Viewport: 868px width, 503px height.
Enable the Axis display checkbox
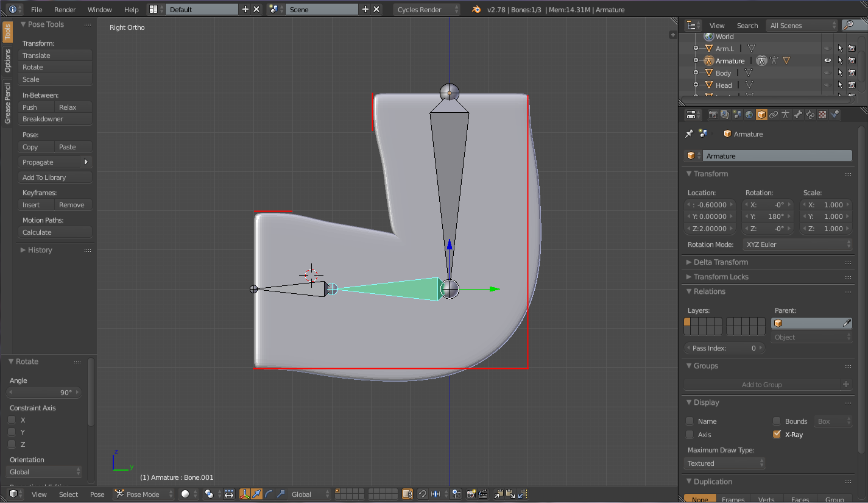690,435
